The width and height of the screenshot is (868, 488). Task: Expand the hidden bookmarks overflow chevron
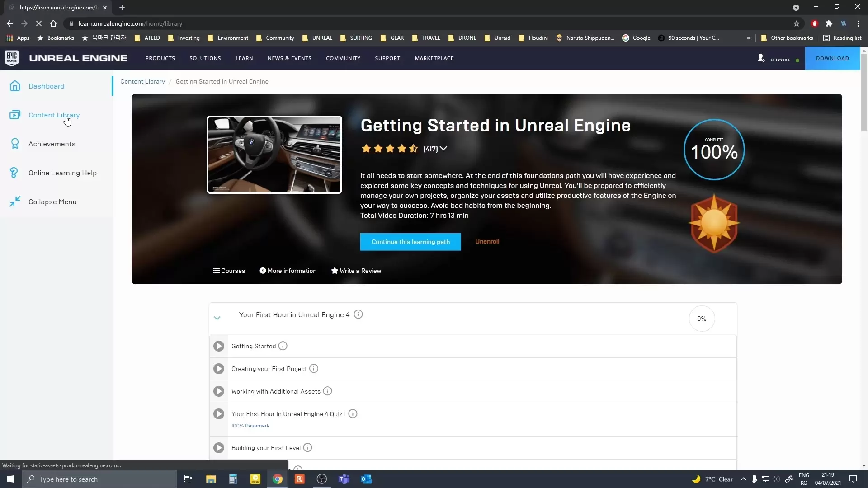[x=749, y=38]
